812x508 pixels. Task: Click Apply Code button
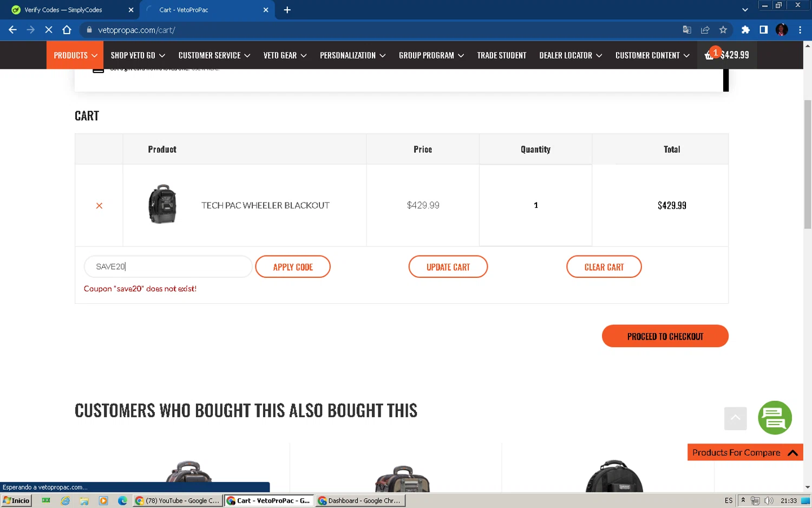(x=293, y=266)
